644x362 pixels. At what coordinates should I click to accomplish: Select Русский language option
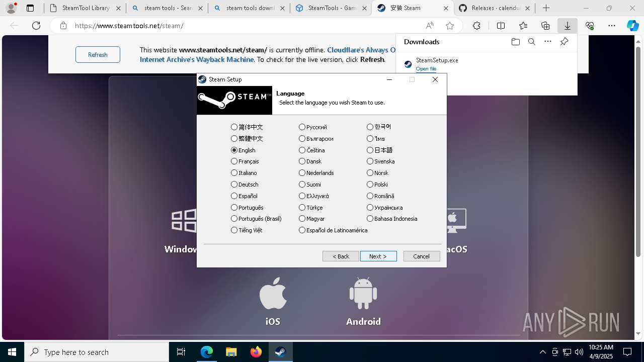click(x=313, y=127)
